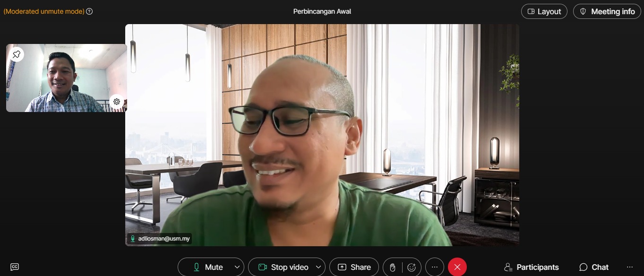
Task: Open self-view settings gear icon
Action: point(117,102)
